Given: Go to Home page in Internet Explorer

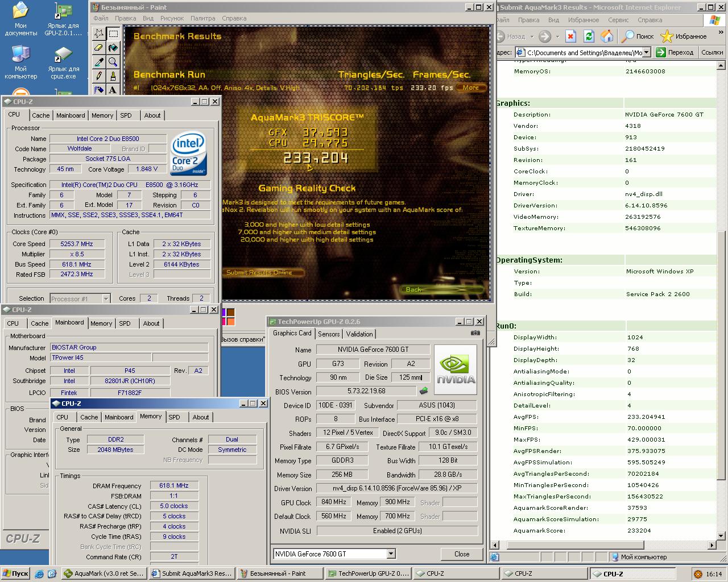Looking at the screenshot, I should click(607, 36).
